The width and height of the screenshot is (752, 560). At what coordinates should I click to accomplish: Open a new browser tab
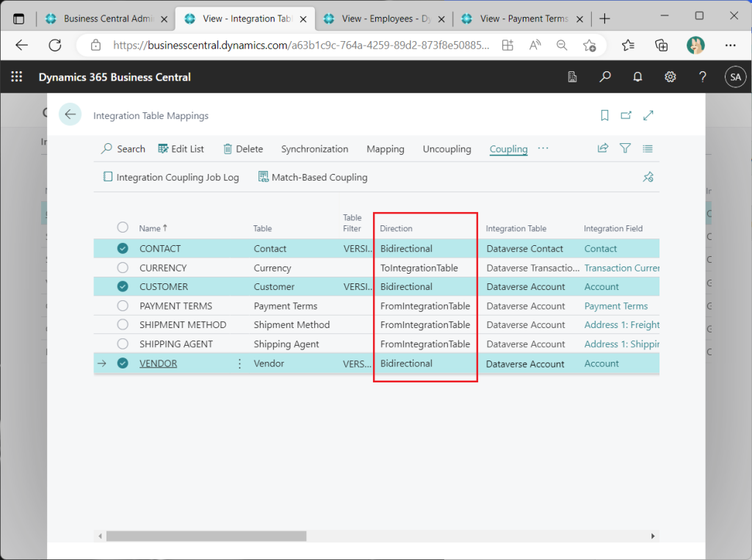tap(605, 18)
